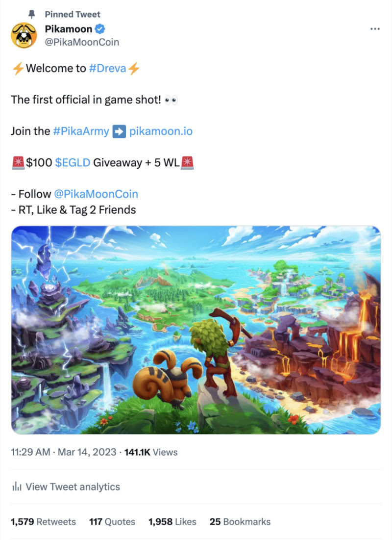This screenshot has width=392, height=540.
Task: Click the siren emoji before $100
Action: click(18, 162)
